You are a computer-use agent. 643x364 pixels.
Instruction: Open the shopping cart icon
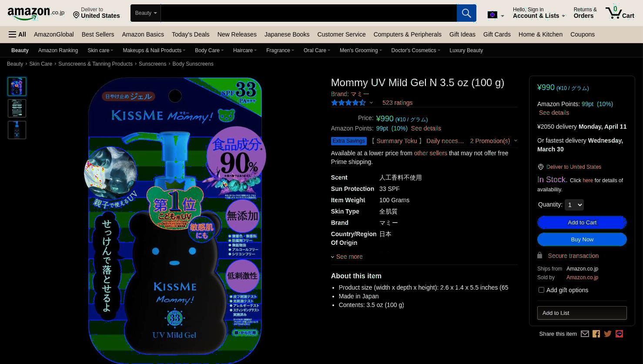coord(620,13)
